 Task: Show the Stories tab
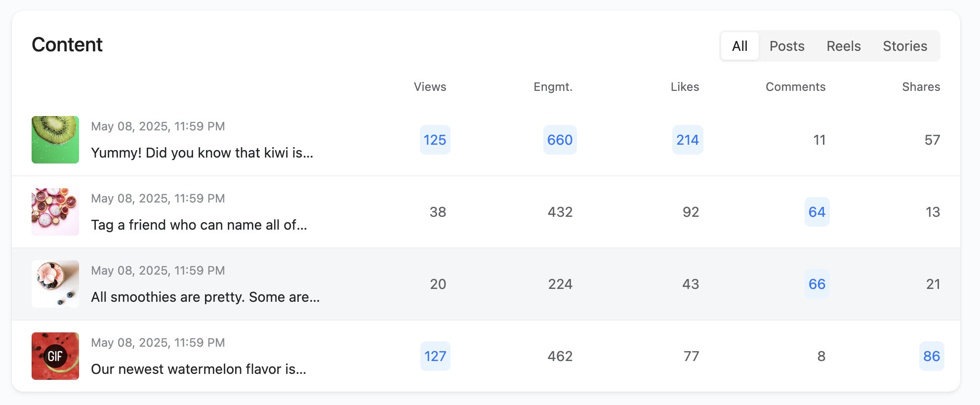click(x=905, y=46)
